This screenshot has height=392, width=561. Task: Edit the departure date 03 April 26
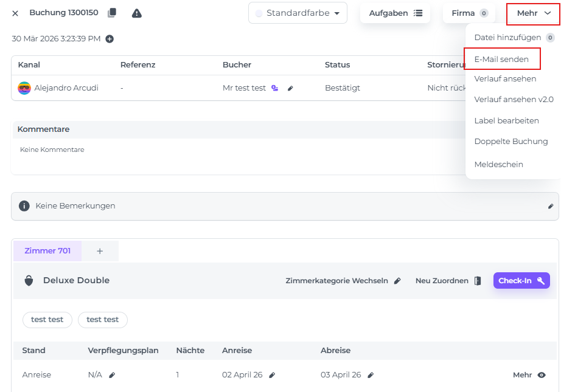371,375
